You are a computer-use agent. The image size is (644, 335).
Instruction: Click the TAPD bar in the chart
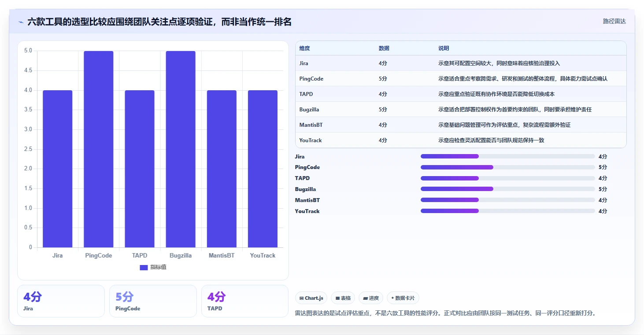coord(140,169)
